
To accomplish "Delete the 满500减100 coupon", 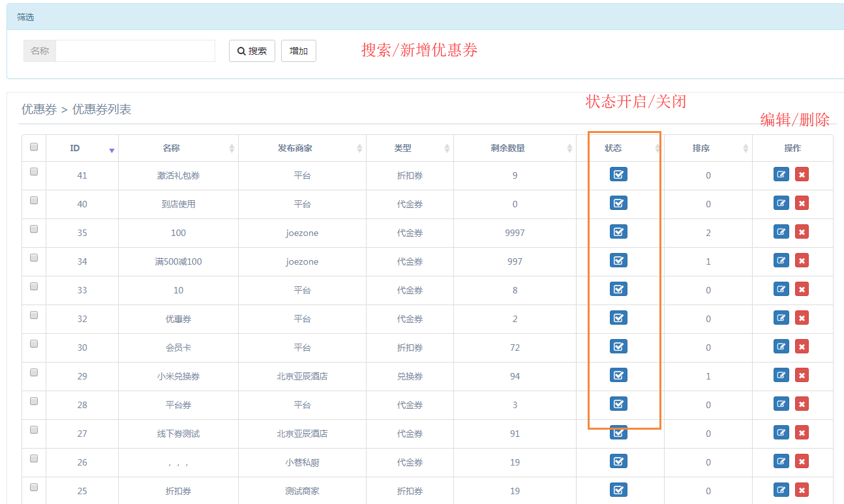I will (x=802, y=260).
